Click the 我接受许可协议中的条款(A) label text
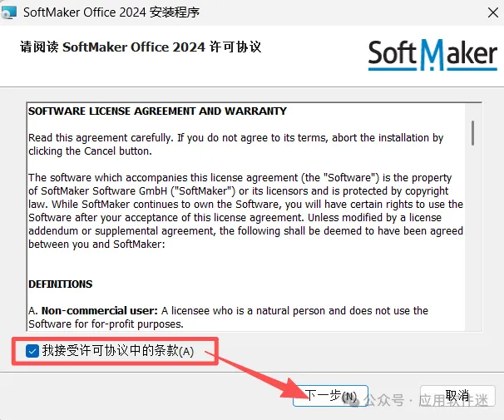504x420 pixels. pyautogui.click(x=118, y=351)
